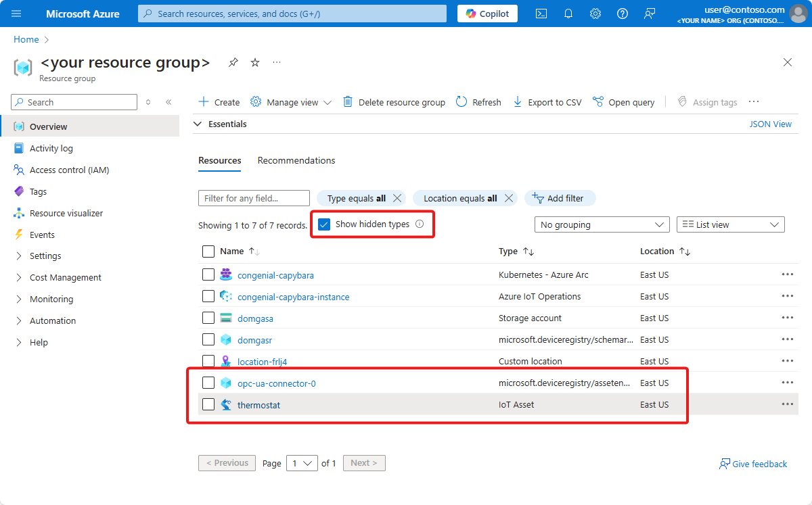Image resolution: width=812 pixels, height=505 pixels.
Task: Open Manage view dropdown
Action: 291,102
